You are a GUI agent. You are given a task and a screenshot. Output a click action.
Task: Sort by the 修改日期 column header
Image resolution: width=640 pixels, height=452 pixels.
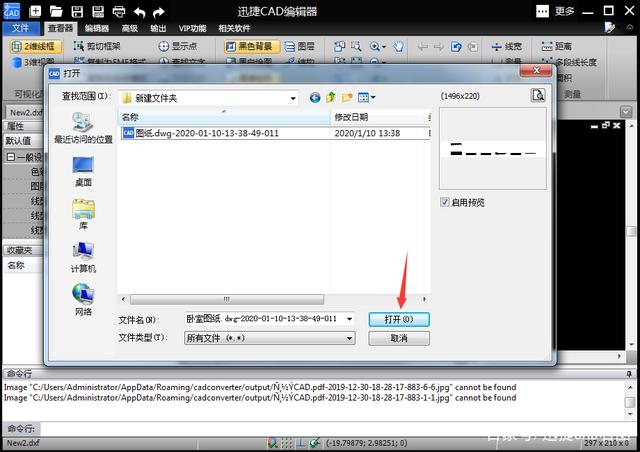379,117
